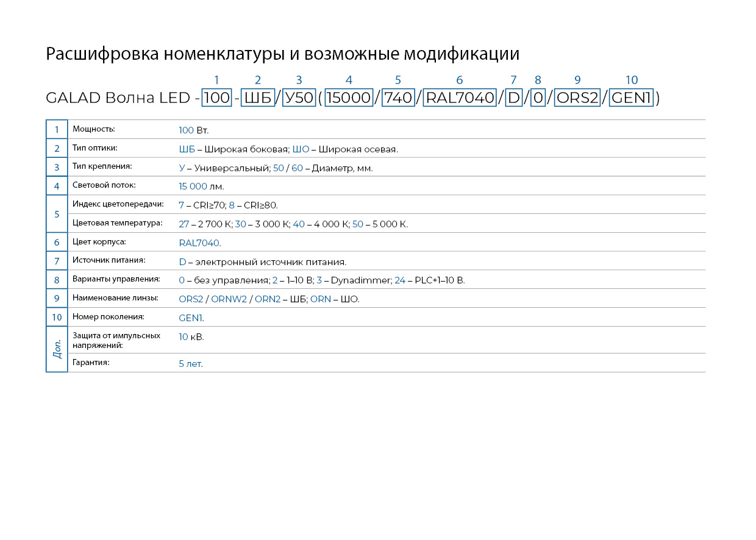Screen dimensions: 756x540
Task: Click the boxed 'RAL7040' color code
Action: 460,98
